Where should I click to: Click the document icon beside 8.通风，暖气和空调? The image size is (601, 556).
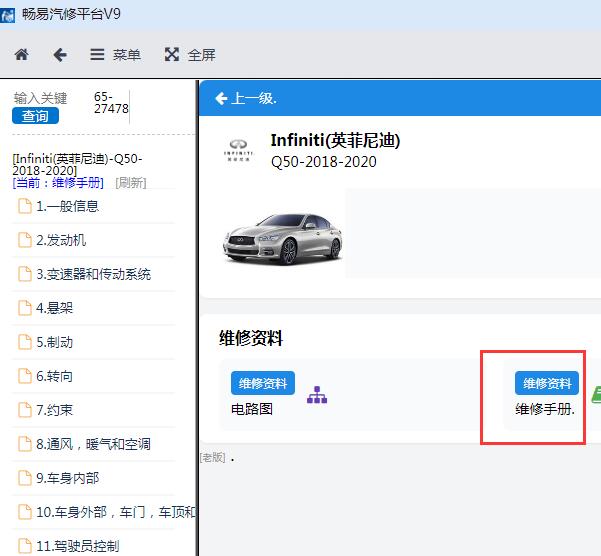[x=25, y=444]
